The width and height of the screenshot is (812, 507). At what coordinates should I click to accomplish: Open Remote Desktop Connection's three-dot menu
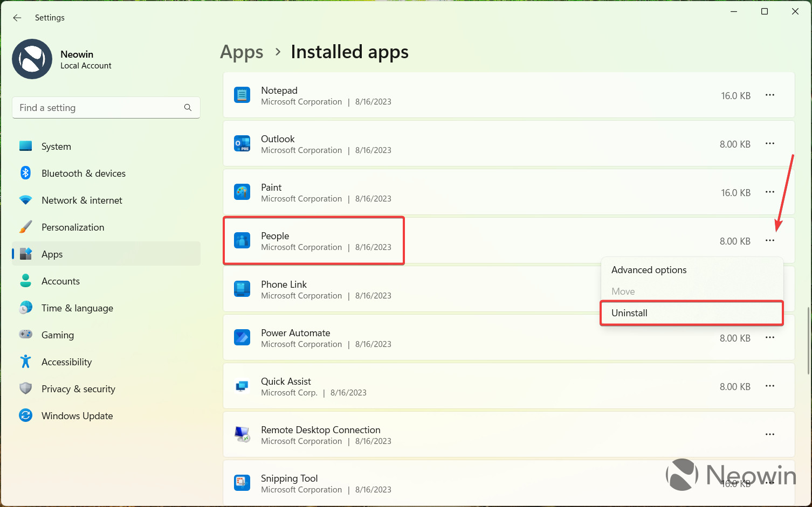tap(770, 434)
